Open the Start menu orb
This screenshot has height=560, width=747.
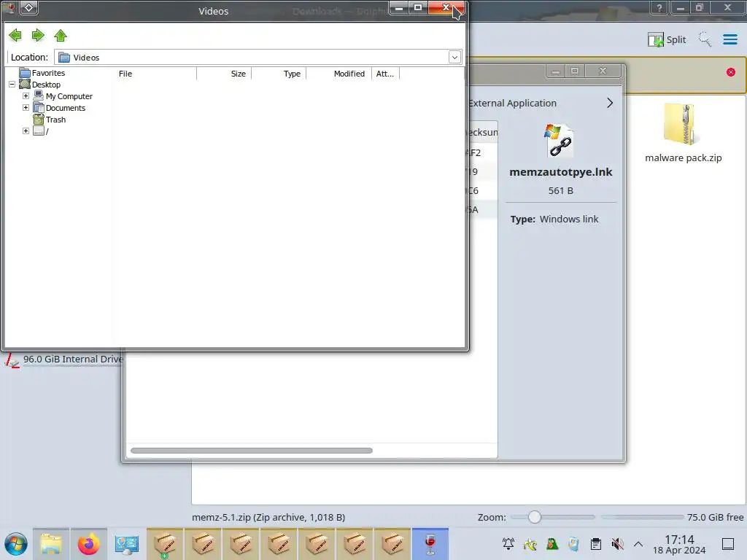(x=16, y=544)
